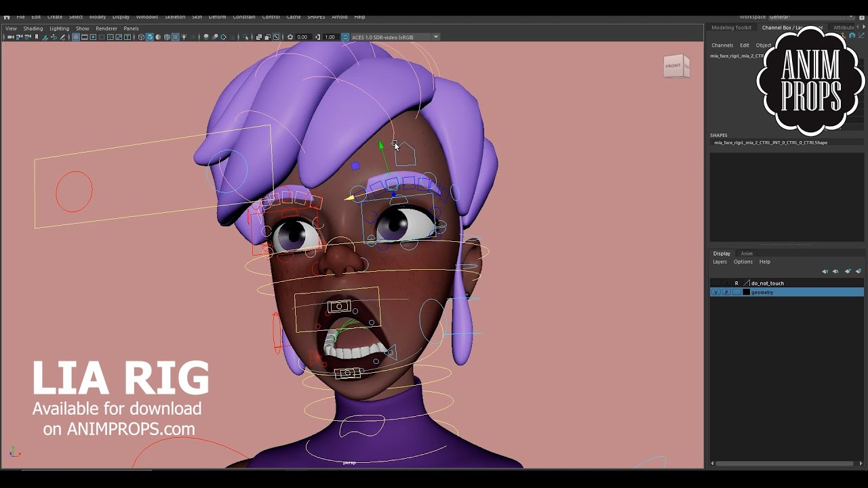Toggle the viewport grid icon
Screen dimensions: 868x488
click(76, 37)
